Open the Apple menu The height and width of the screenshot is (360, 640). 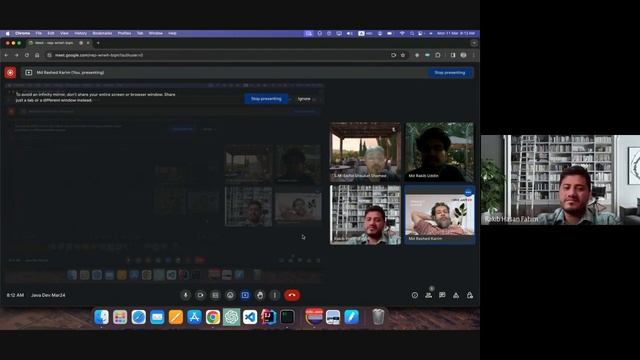7,33
